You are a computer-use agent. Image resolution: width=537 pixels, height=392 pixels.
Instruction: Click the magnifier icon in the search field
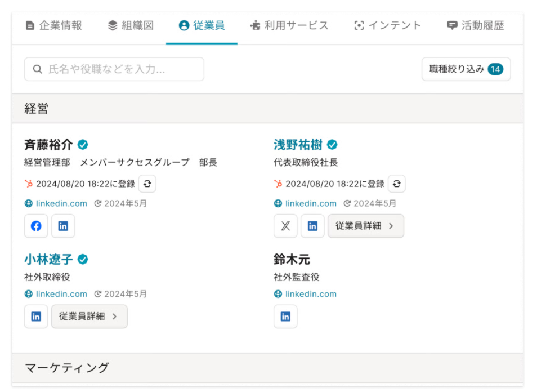[x=37, y=69]
